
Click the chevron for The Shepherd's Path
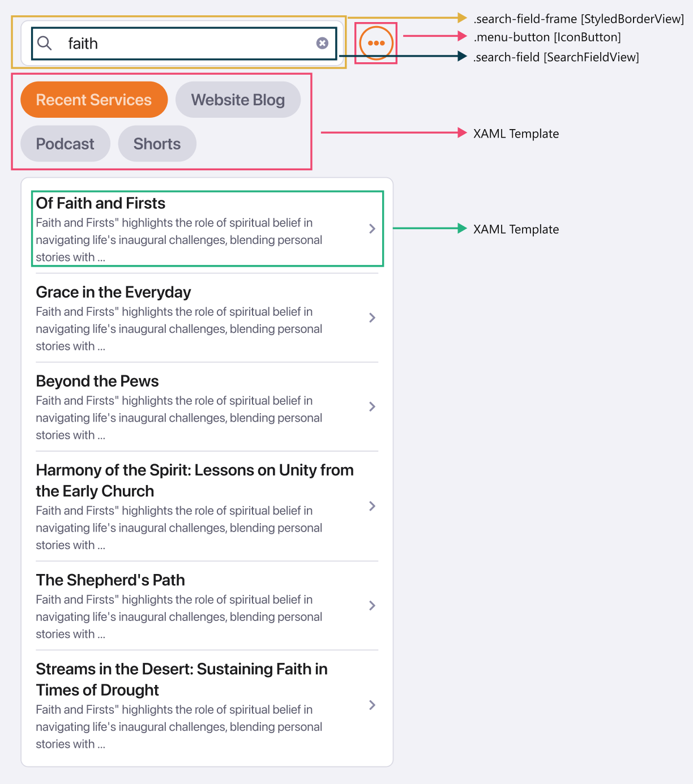(x=372, y=606)
